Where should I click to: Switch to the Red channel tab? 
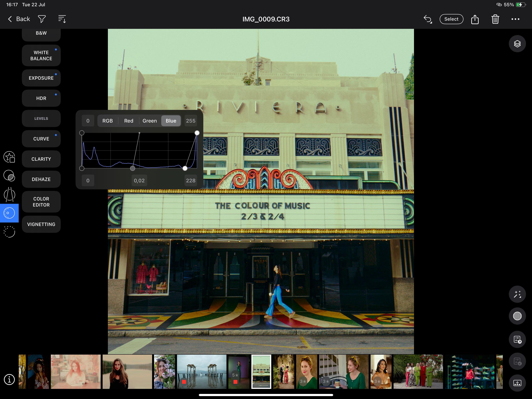click(129, 121)
